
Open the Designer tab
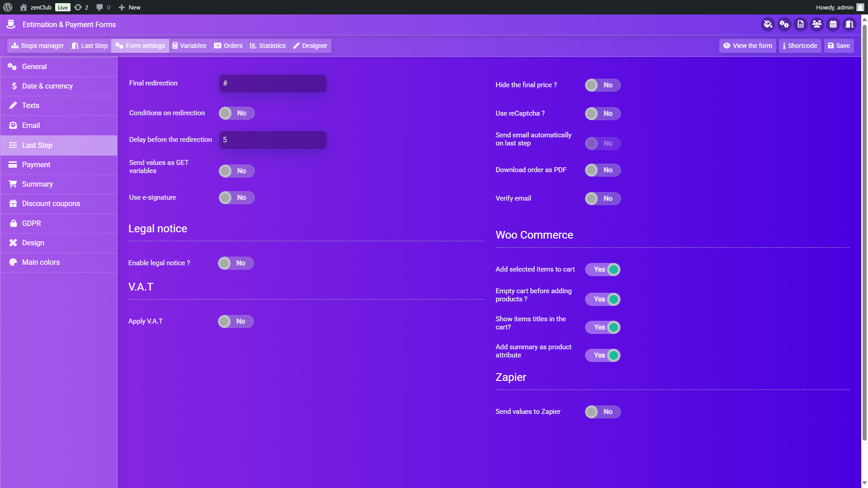(x=310, y=46)
